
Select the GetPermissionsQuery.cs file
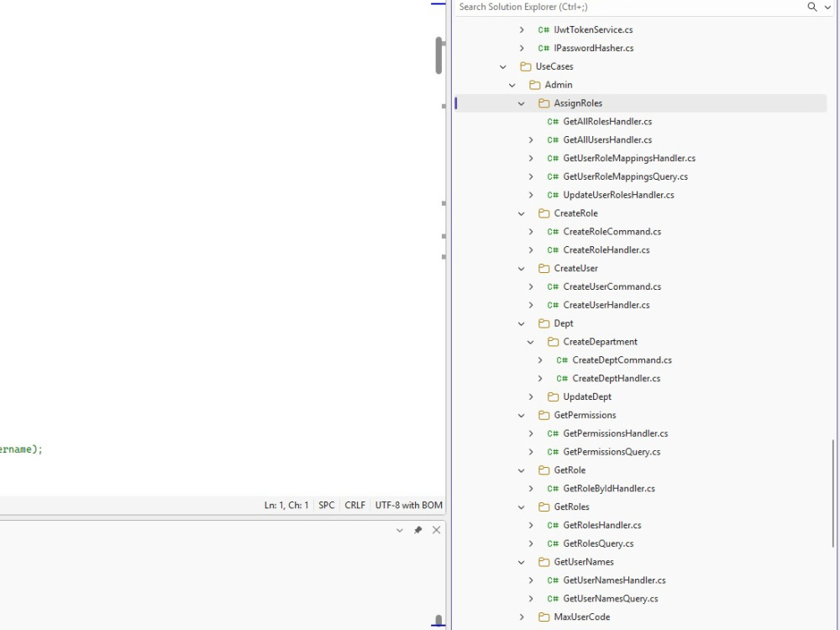pyautogui.click(x=612, y=452)
